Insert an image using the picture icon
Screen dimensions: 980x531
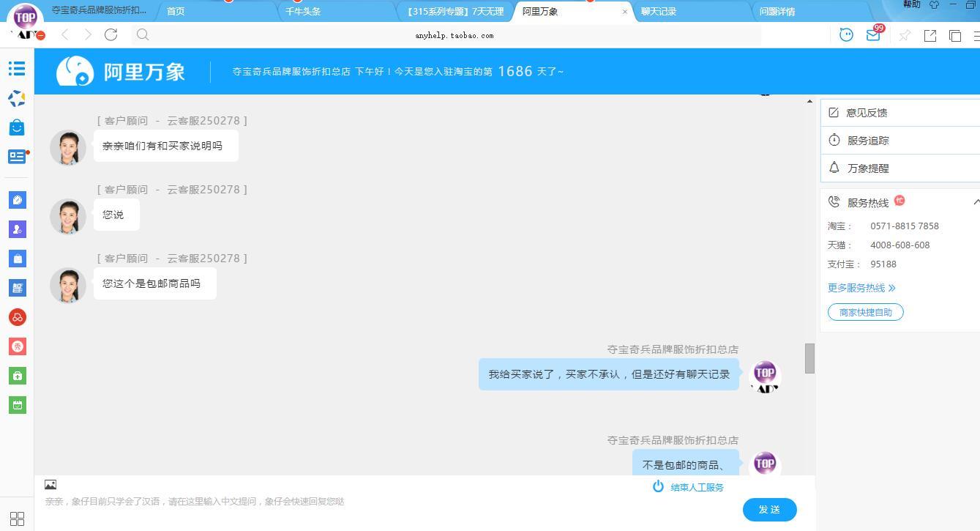[x=51, y=485]
